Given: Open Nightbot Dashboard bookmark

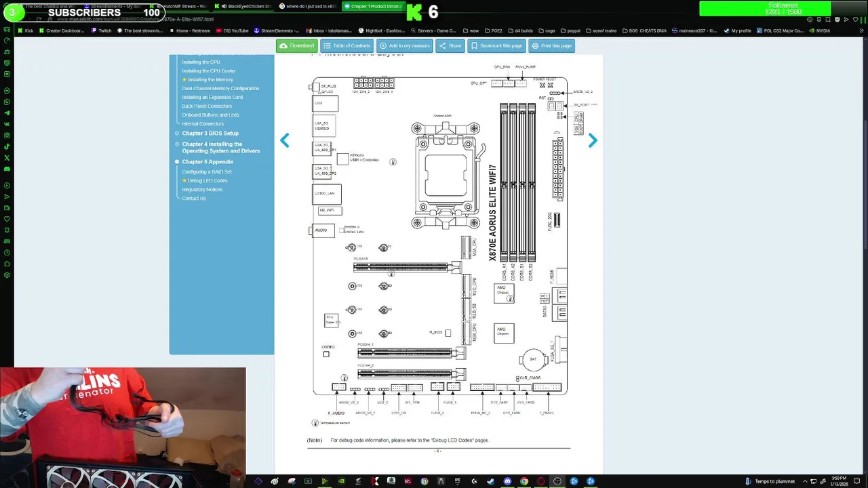Looking at the screenshot, I should click(382, 30).
